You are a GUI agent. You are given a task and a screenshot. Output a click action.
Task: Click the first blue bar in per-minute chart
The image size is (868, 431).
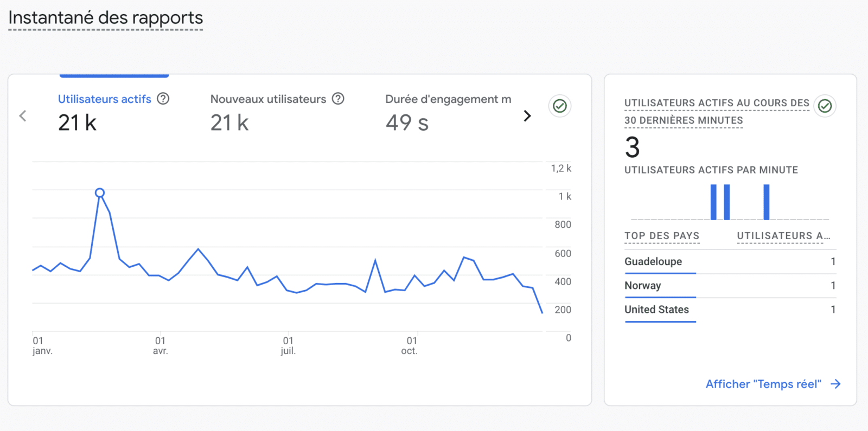713,202
